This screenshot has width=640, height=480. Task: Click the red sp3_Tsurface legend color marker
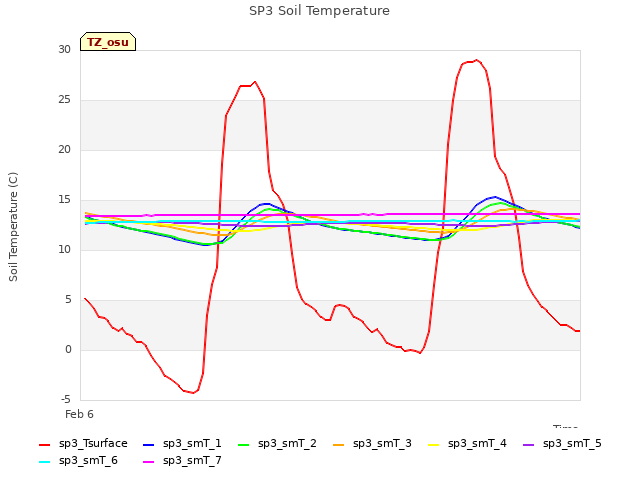tap(44, 444)
